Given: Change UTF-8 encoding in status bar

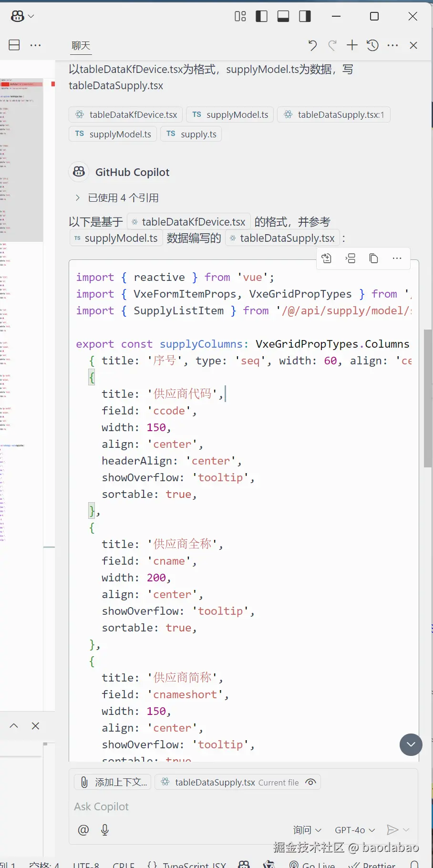Looking at the screenshot, I should coord(86,865).
